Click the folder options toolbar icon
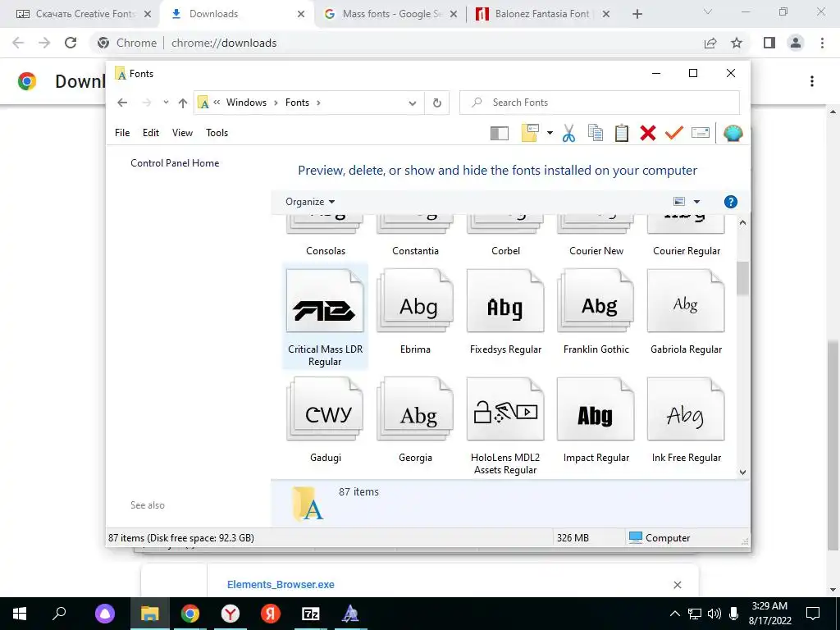This screenshot has width=840, height=630. 530,133
